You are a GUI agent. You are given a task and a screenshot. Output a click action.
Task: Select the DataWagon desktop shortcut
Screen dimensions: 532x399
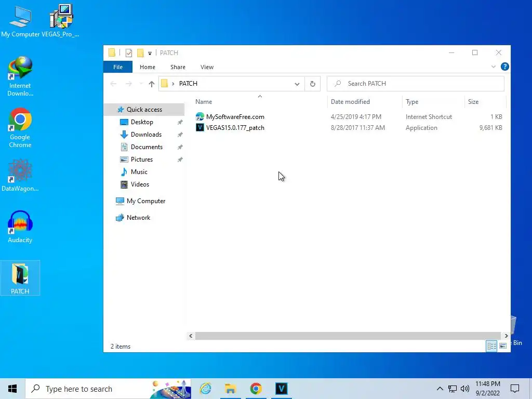pyautogui.click(x=20, y=176)
